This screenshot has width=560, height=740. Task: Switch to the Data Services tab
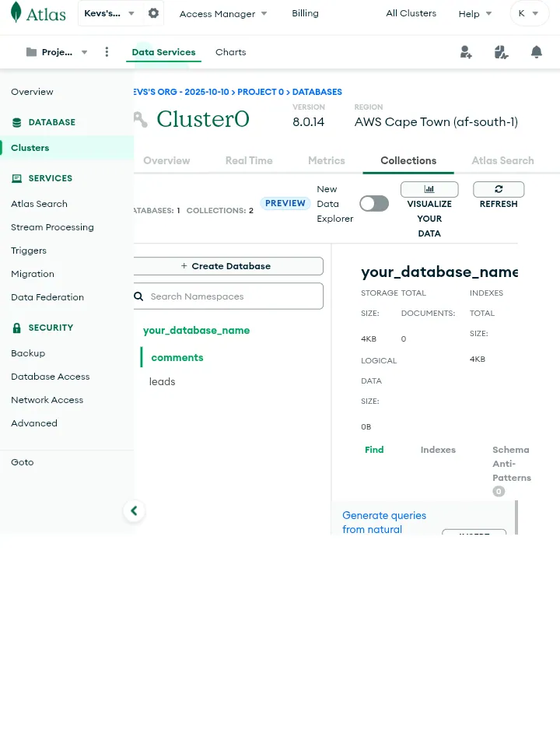coord(163,52)
